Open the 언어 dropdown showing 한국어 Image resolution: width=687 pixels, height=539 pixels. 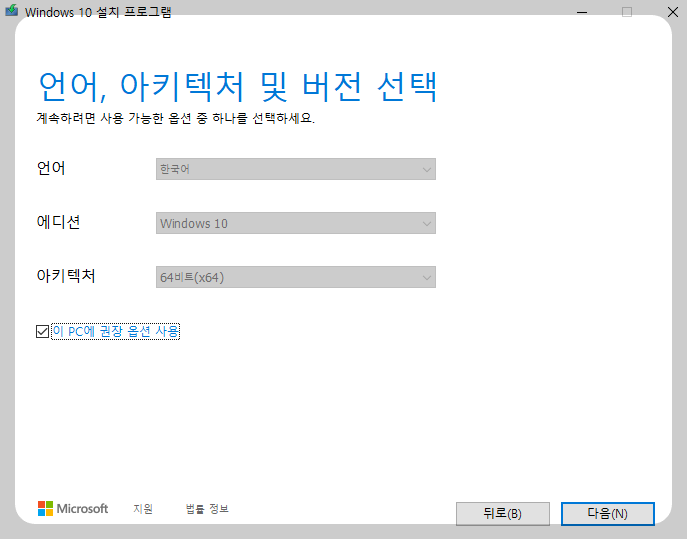[296, 169]
